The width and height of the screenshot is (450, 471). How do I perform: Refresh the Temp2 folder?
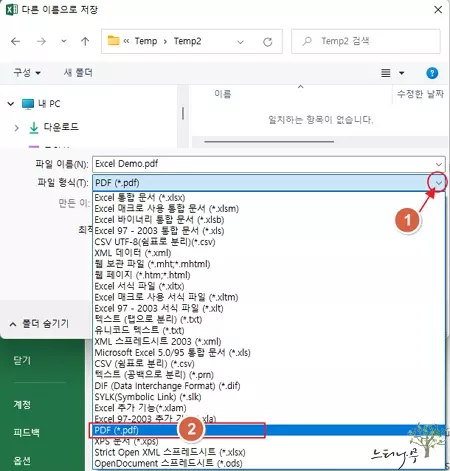pos(268,42)
